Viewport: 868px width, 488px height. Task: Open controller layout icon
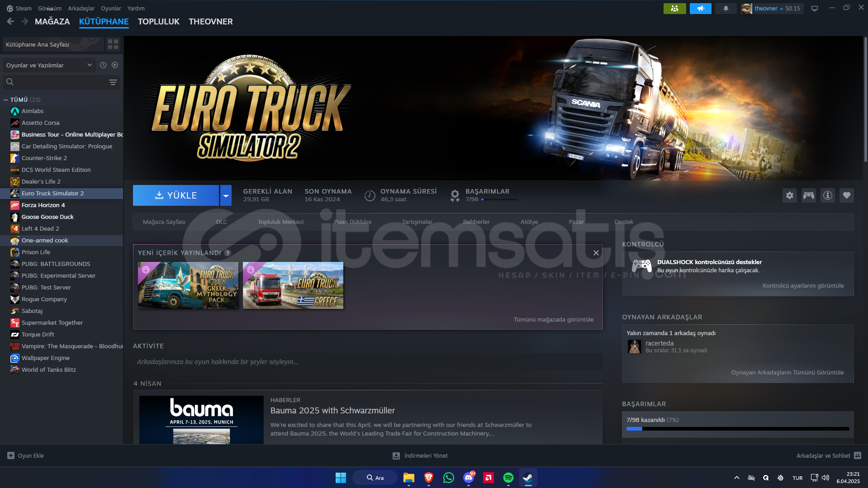[809, 195]
